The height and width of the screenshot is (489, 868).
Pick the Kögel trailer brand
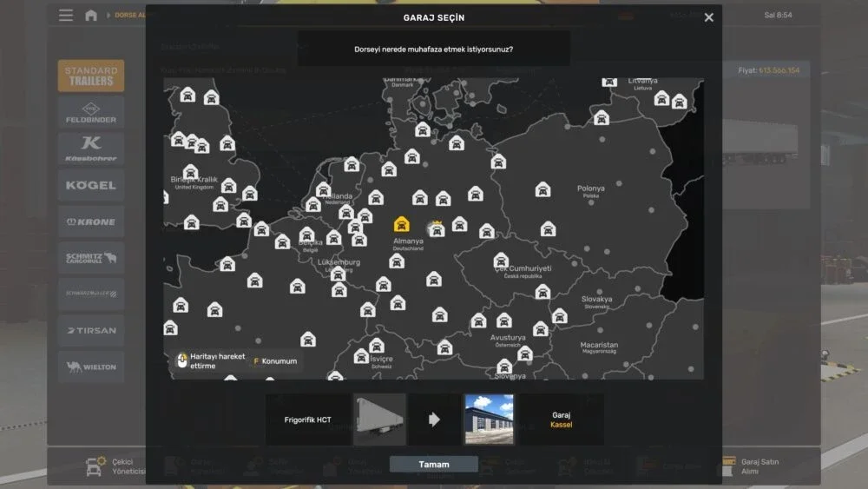pyautogui.click(x=91, y=186)
